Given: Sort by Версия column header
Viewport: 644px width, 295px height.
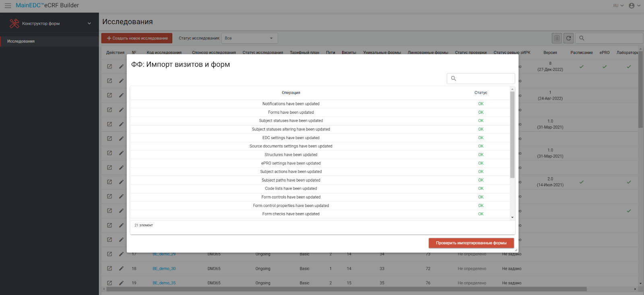Looking at the screenshot, I should (550, 53).
